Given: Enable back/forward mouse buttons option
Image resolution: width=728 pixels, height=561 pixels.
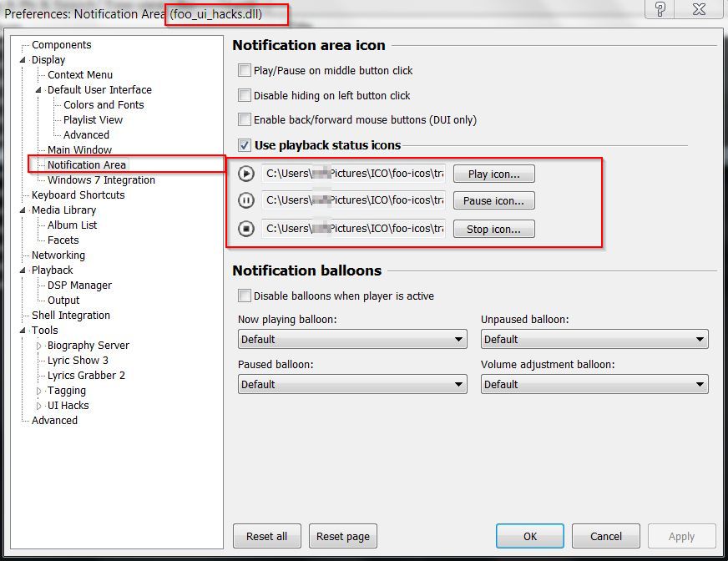Looking at the screenshot, I should (245, 119).
